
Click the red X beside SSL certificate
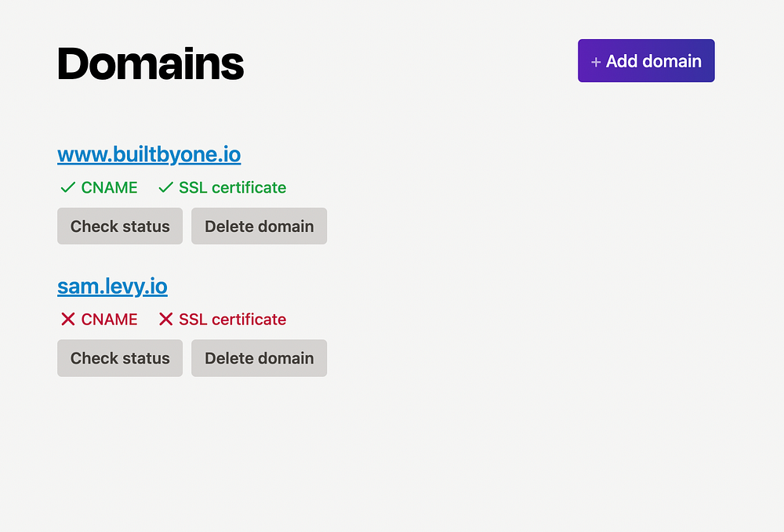165,320
